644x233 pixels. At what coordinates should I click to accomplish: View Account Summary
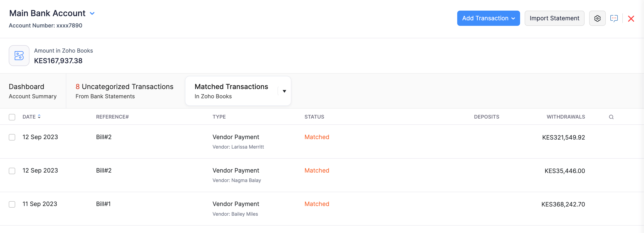click(32, 96)
